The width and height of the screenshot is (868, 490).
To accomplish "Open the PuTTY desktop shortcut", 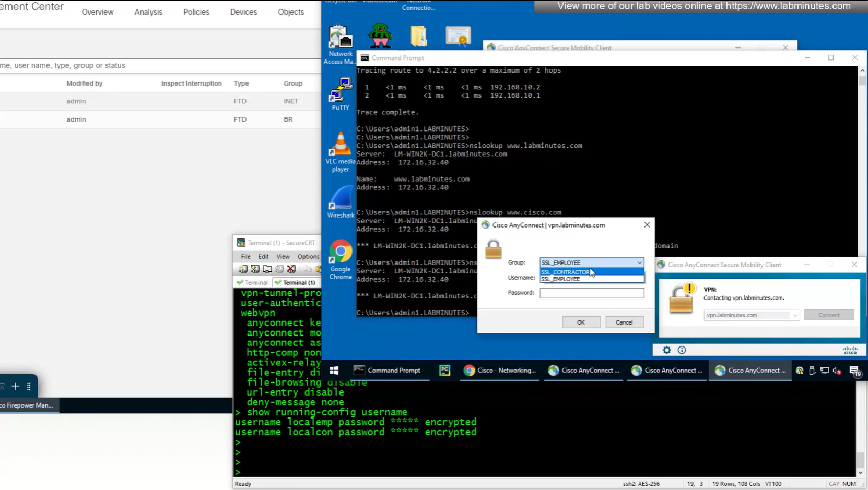I will click(341, 93).
